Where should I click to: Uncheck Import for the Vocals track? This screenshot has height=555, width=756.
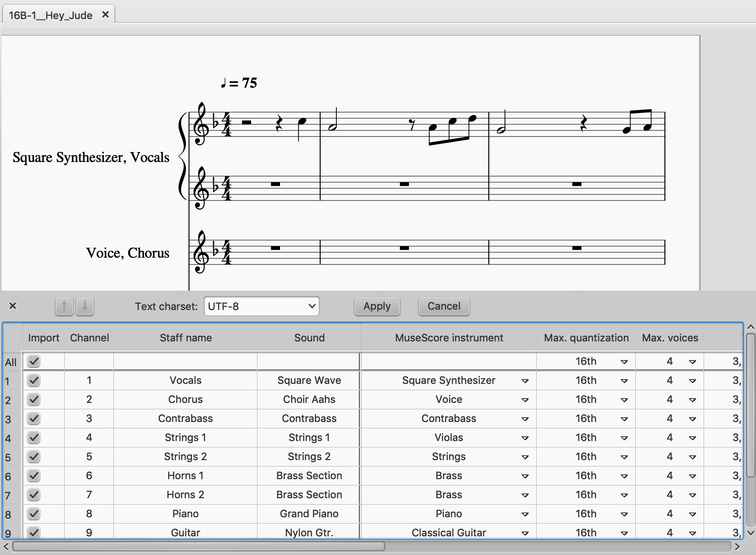34,380
